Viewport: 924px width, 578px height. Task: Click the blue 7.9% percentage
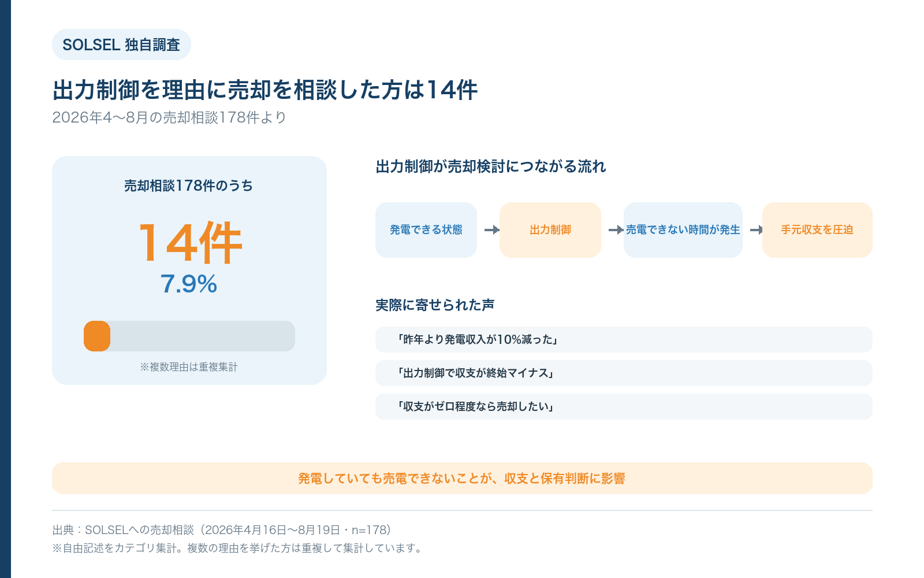(189, 284)
